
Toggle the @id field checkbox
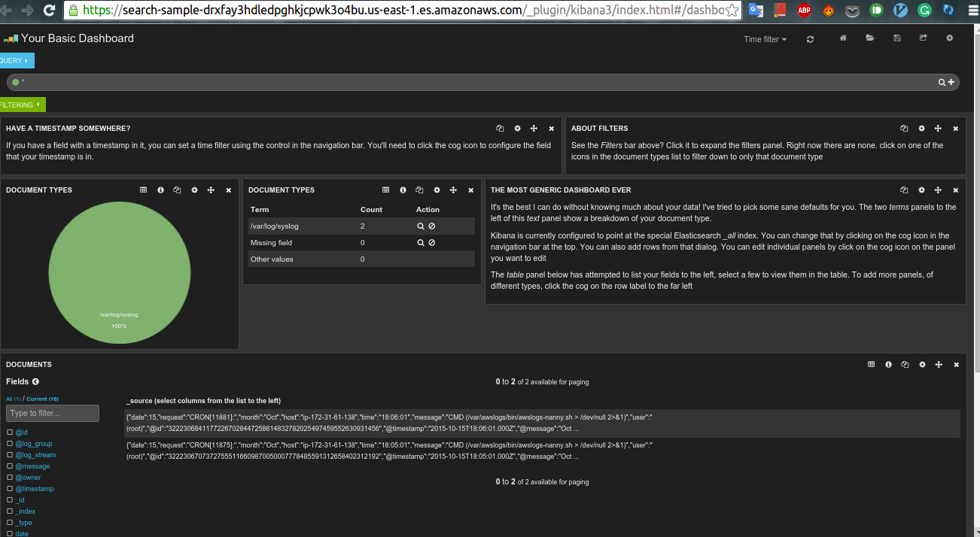10,432
